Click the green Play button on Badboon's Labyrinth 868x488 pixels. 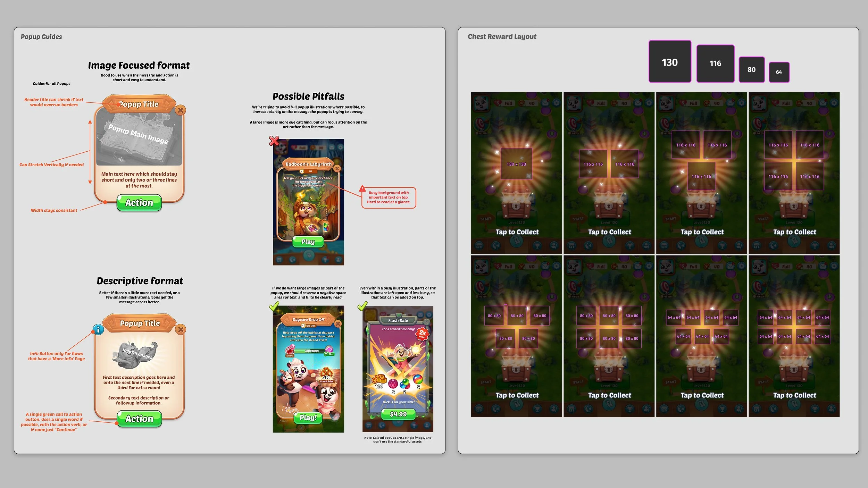click(308, 242)
